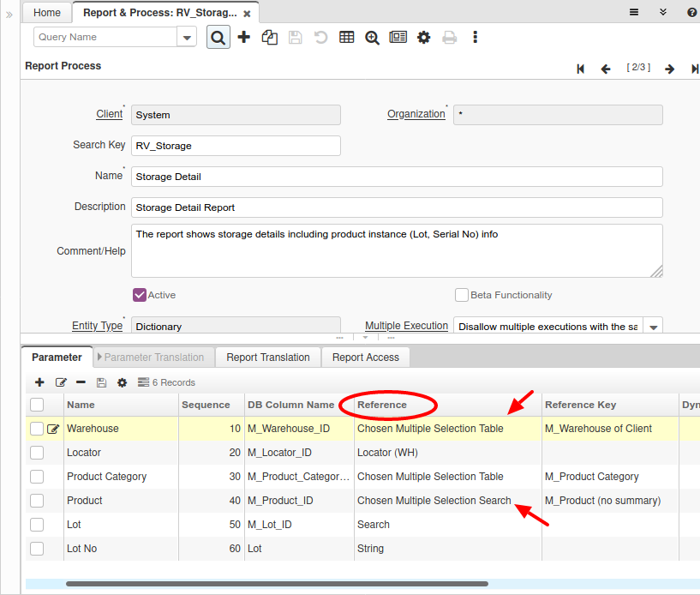Open the toolbar more-options kebab menu
Image resolution: width=700 pixels, height=595 pixels.
[x=475, y=37]
